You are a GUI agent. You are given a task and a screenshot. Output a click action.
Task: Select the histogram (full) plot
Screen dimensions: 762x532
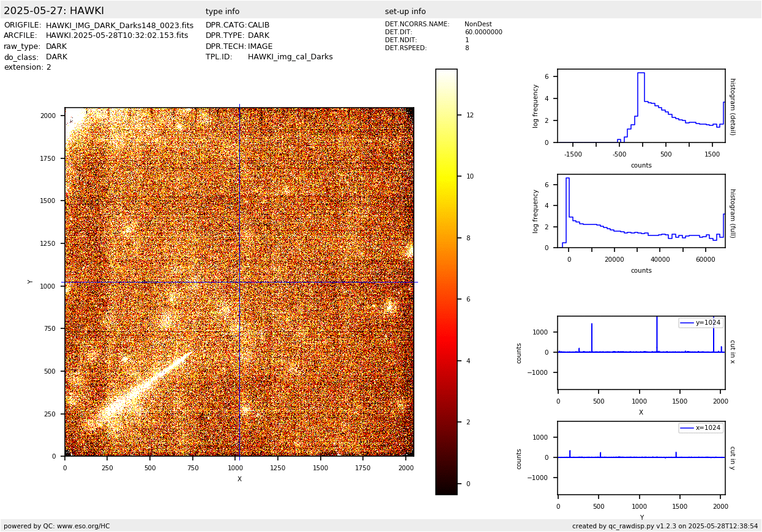(641, 211)
